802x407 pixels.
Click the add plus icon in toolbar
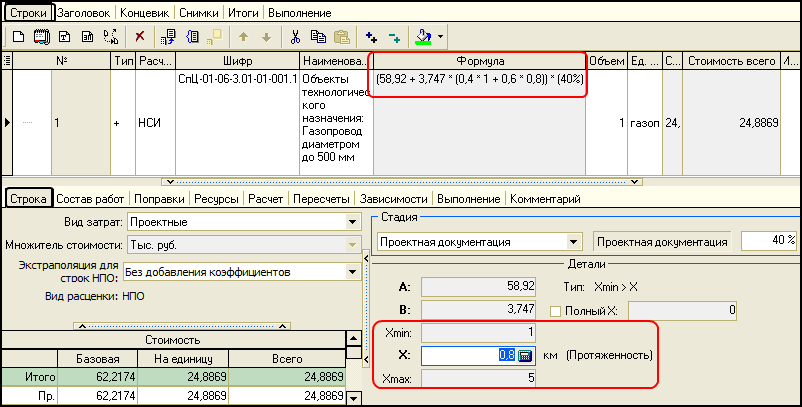(372, 37)
